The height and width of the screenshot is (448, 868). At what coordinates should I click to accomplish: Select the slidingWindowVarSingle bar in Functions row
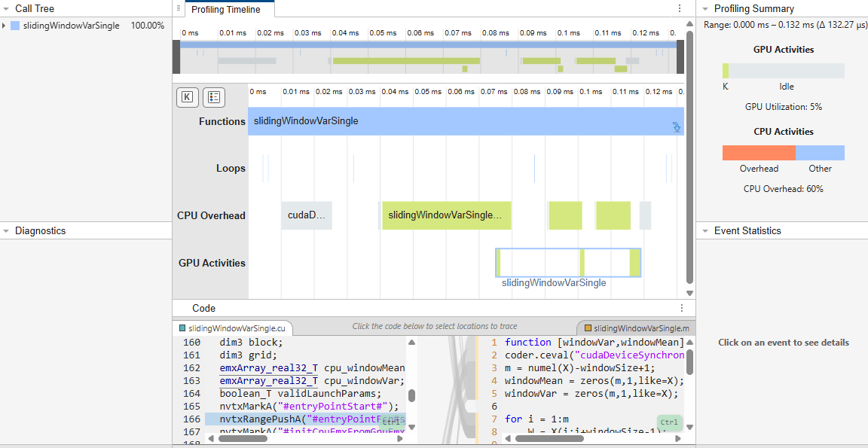[x=466, y=121]
